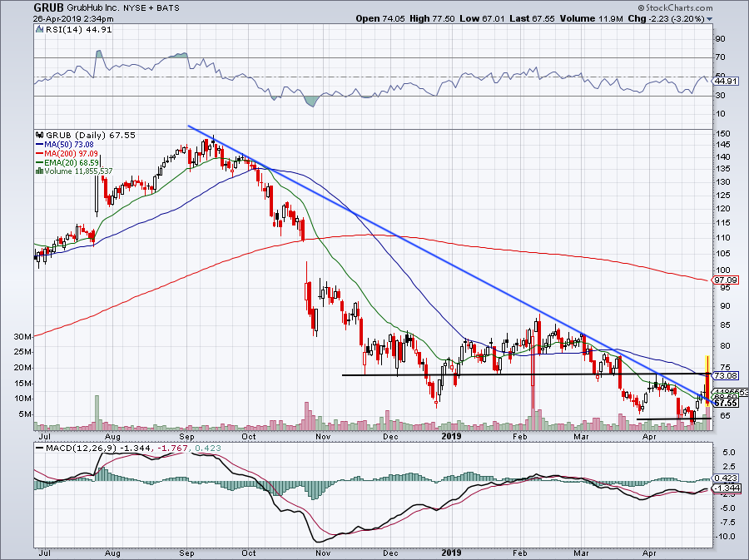Image resolution: width=749 pixels, height=560 pixels.
Task: Click the High 77.50 value
Action: (432, 18)
